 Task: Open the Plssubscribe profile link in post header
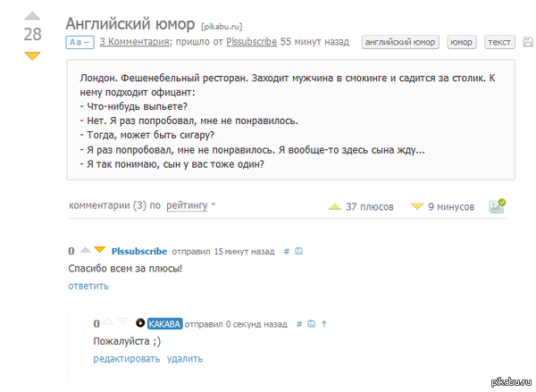coord(251,42)
